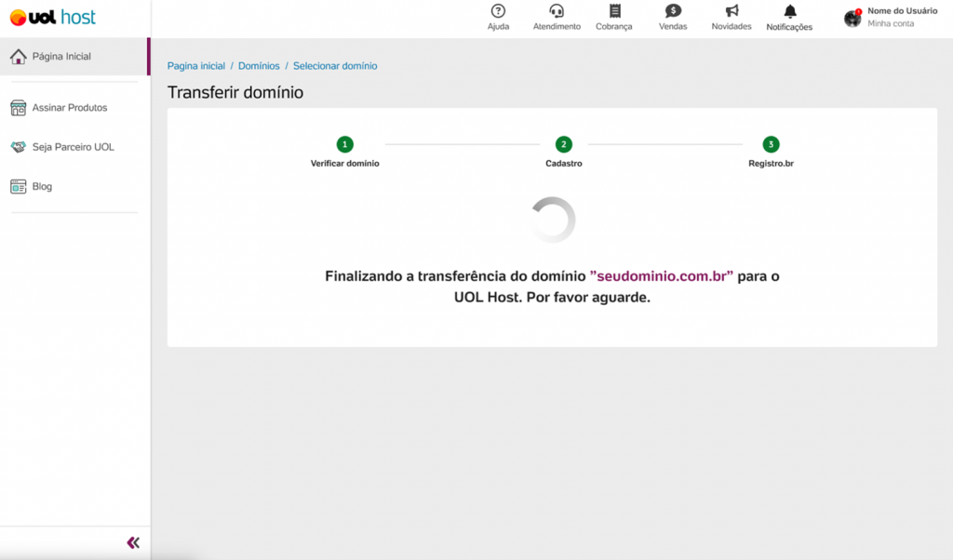Image resolution: width=953 pixels, height=560 pixels.
Task: Open Atendimento headset icon
Action: (557, 11)
